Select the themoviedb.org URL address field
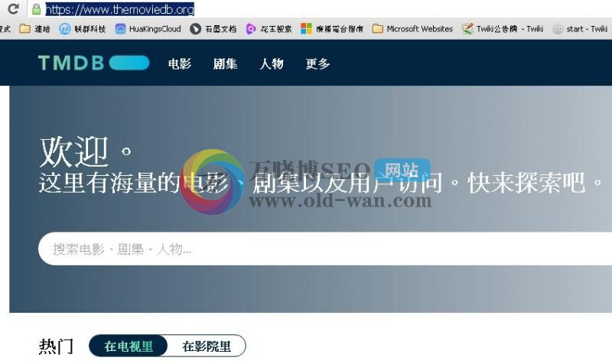This screenshot has width=612, height=364. [320, 9]
